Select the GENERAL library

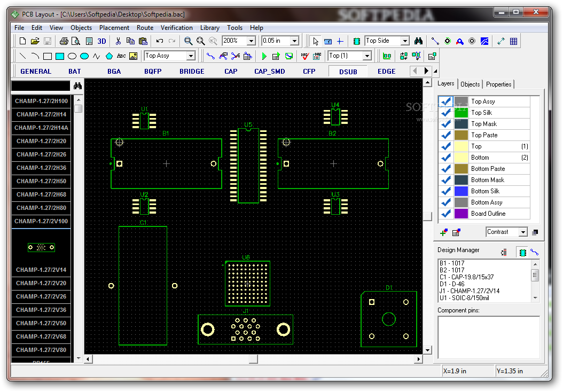(36, 72)
